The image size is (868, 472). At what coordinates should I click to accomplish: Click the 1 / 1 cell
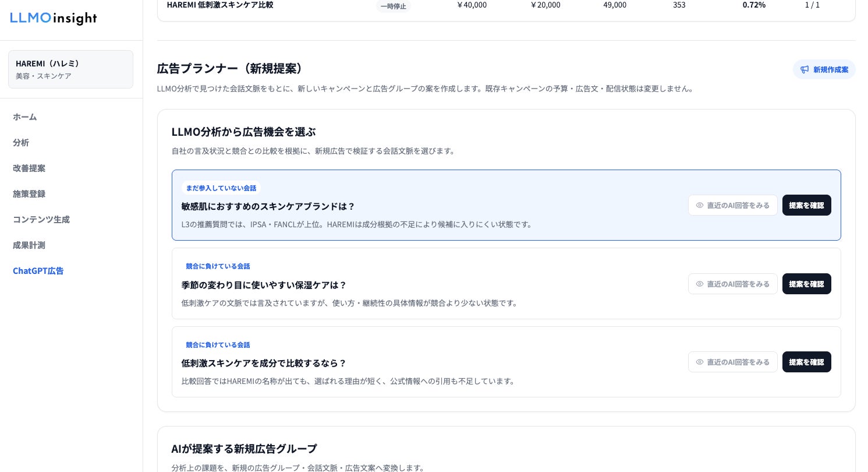pyautogui.click(x=812, y=5)
